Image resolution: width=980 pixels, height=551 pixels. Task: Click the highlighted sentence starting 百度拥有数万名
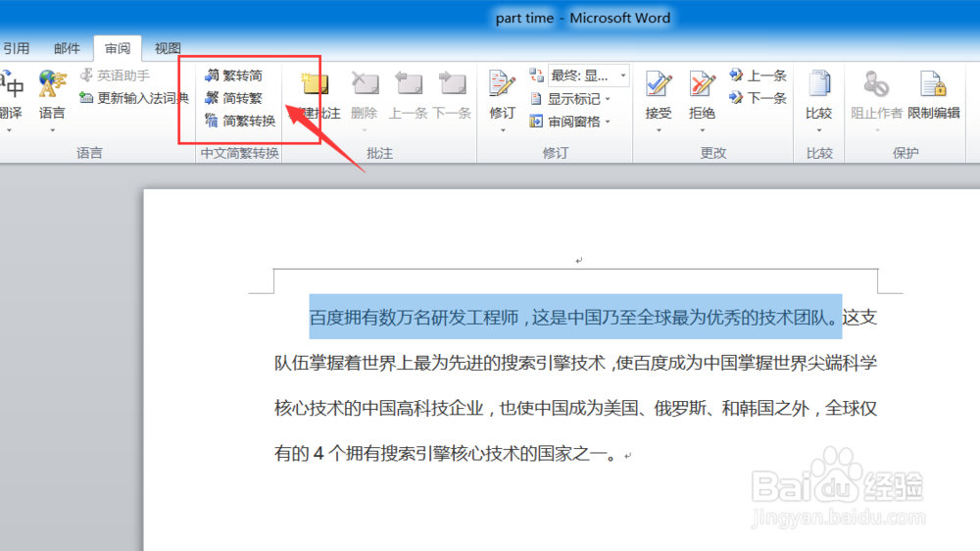(x=575, y=317)
